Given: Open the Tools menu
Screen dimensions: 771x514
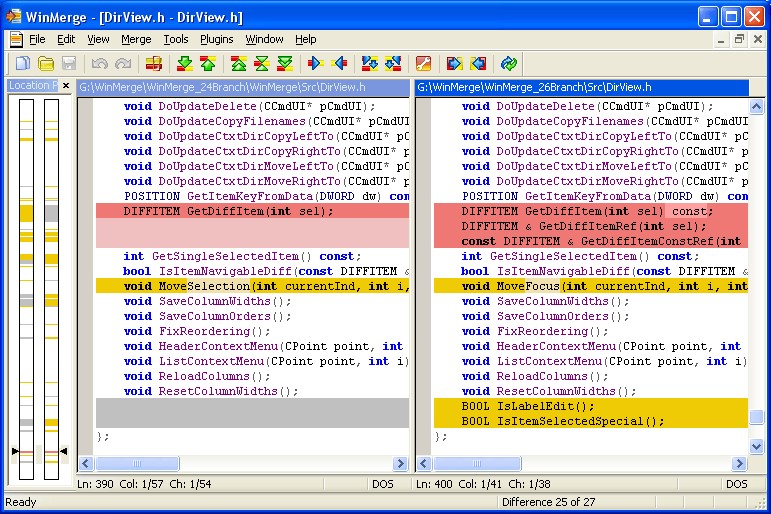Looking at the screenshot, I should (176, 39).
